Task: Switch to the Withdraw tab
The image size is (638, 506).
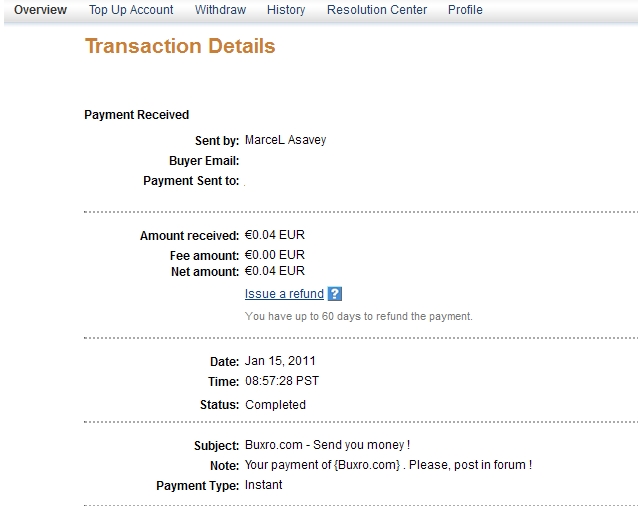Action: 220,10
